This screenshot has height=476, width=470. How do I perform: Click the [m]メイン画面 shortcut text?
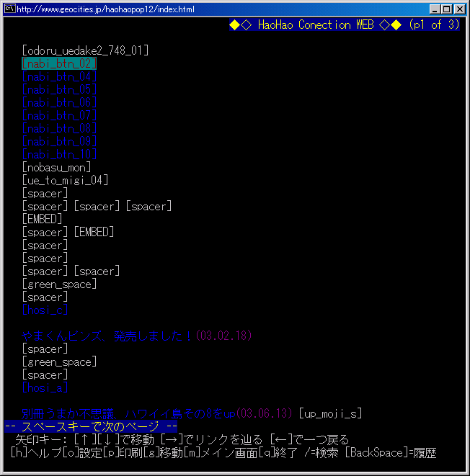[x=221, y=453]
